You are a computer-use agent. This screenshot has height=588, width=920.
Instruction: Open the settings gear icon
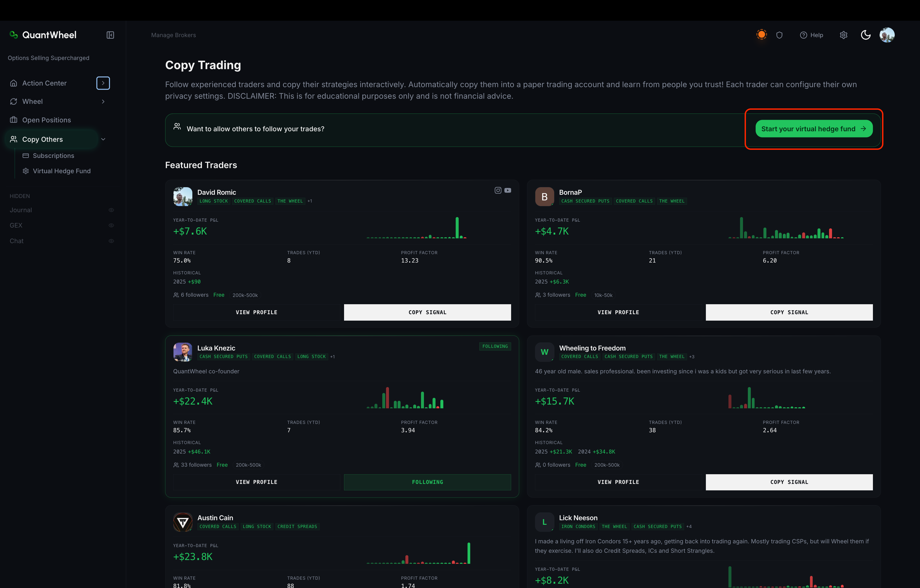pos(844,35)
